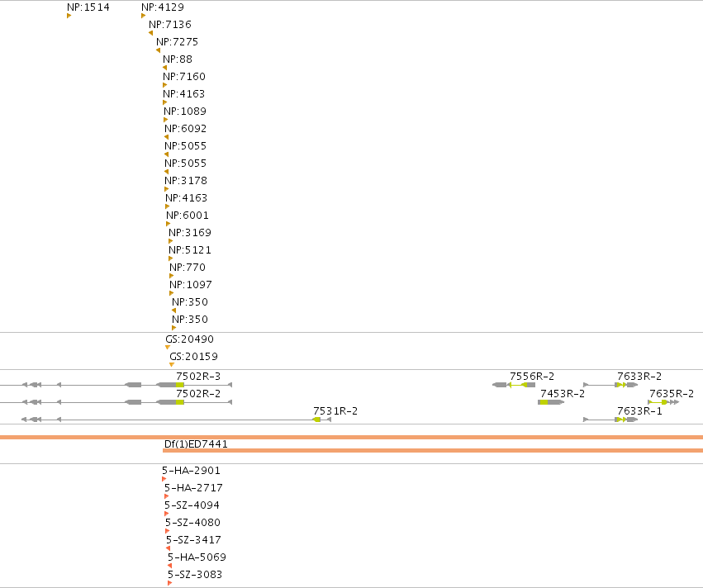This screenshot has width=703, height=588.
Task: Open the NP:7136 feature label
Action: [170, 25]
